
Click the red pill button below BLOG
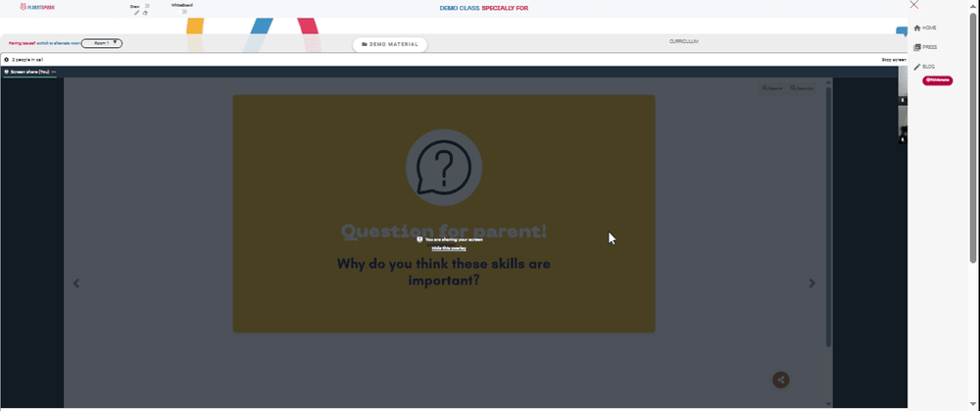click(938, 80)
